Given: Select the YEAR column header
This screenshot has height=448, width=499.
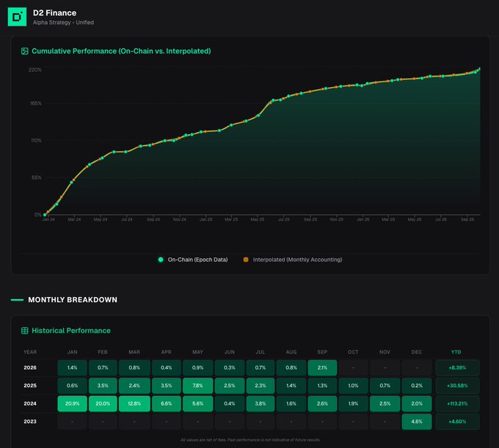Looking at the screenshot, I should pyautogui.click(x=30, y=352).
